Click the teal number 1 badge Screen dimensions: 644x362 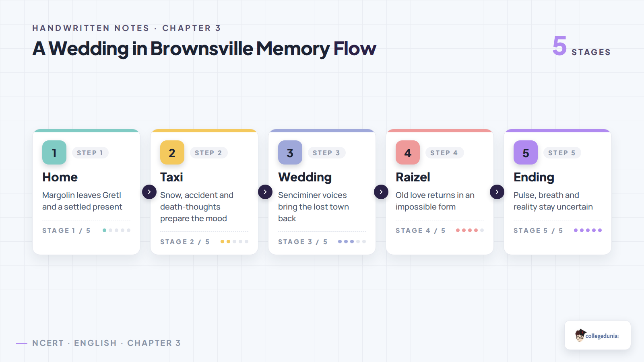click(x=54, y=152)
